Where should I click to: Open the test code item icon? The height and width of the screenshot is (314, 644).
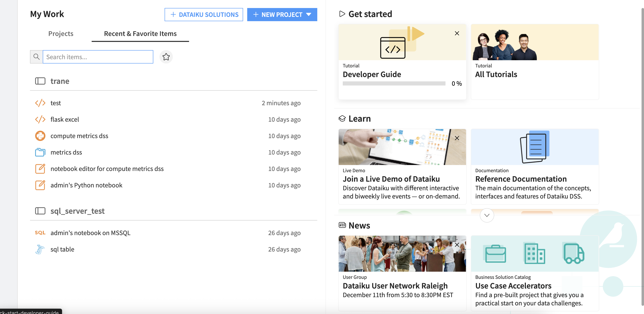pyautogui.click(x=40, y=103)
